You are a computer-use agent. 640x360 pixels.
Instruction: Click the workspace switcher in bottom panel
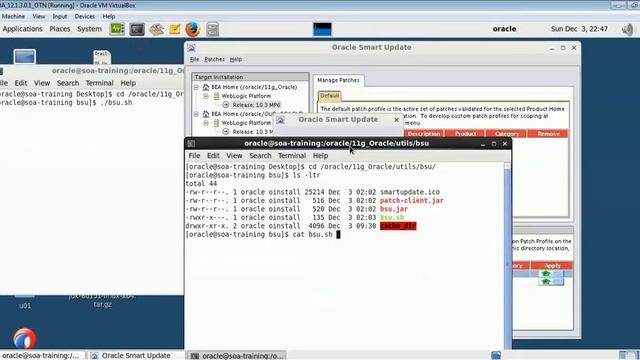pos(628,355)
